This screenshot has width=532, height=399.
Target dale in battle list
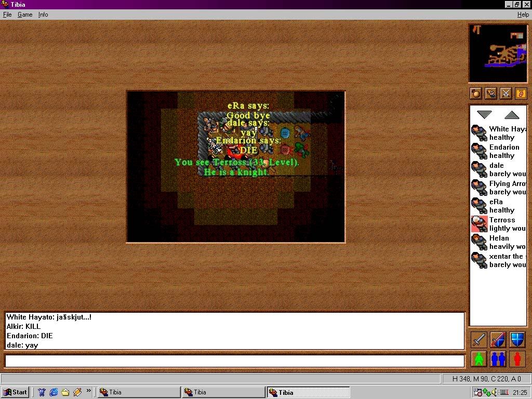tap(498, 169)
